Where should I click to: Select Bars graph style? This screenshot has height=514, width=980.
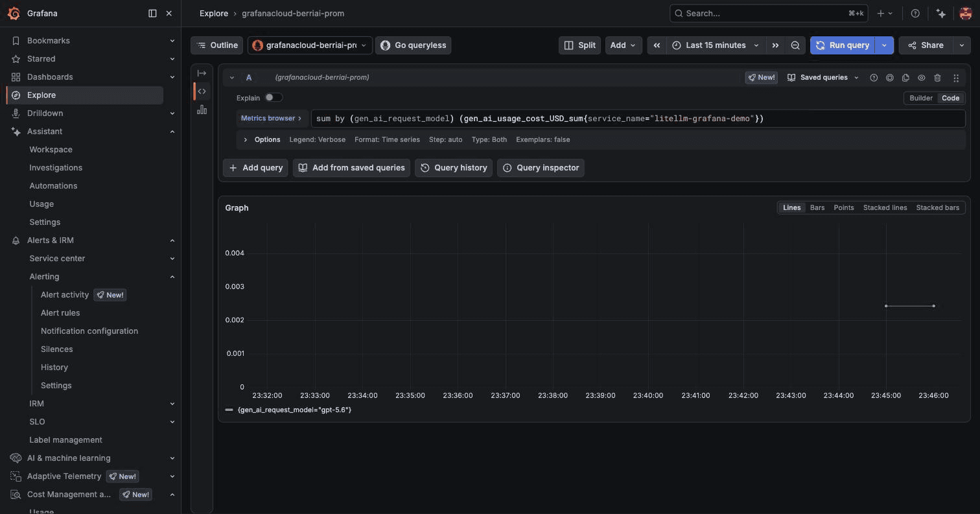pos(817,208)
